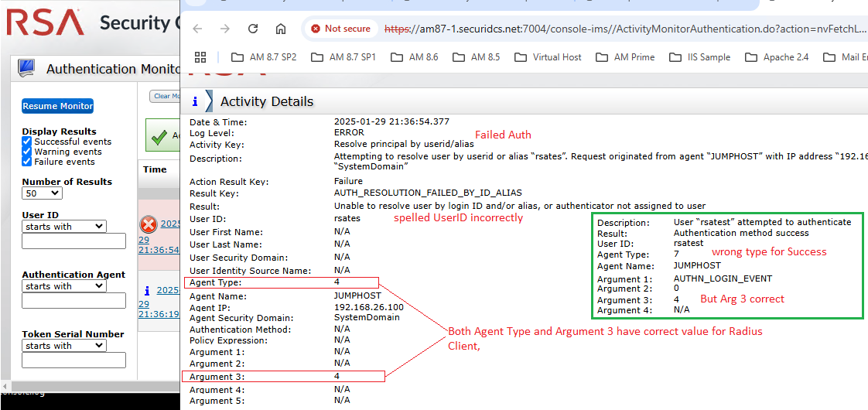The height and width of the screenshot is (410, 868).
Task: Click the green checkmark icon in Security Console
Action: [159, 135]
